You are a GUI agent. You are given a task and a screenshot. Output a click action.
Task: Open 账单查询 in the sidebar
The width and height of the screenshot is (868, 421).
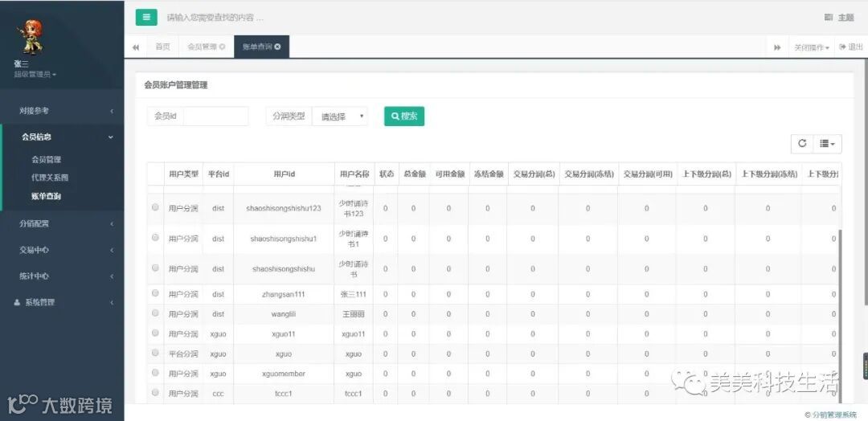47,196
